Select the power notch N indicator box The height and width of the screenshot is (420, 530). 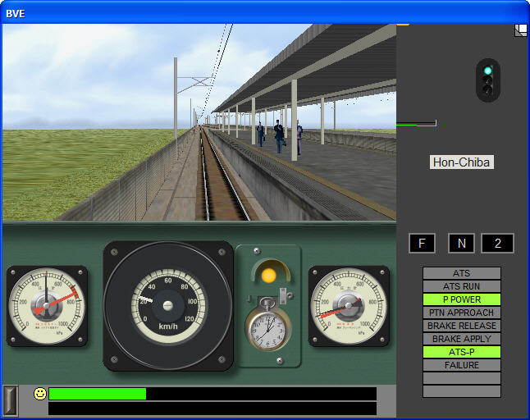[x=461, y=244]
